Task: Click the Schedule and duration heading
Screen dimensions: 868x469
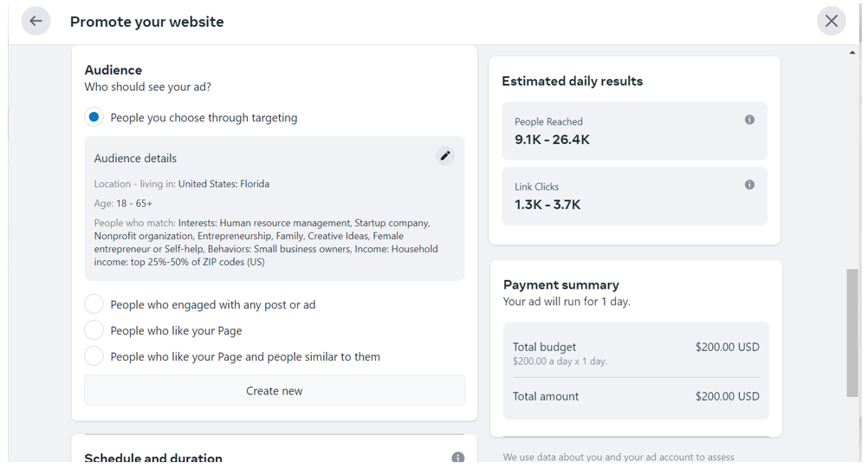Action: click(x=153, y=458)
